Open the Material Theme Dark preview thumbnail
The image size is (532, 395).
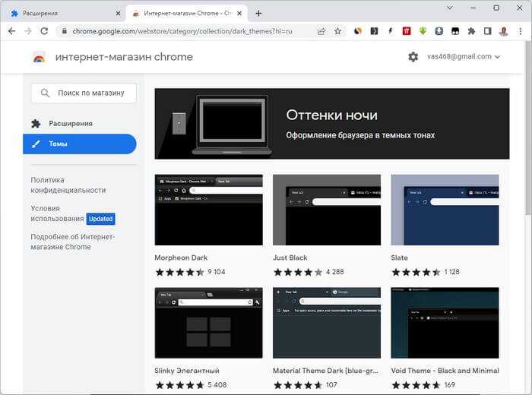click(327, 323)
